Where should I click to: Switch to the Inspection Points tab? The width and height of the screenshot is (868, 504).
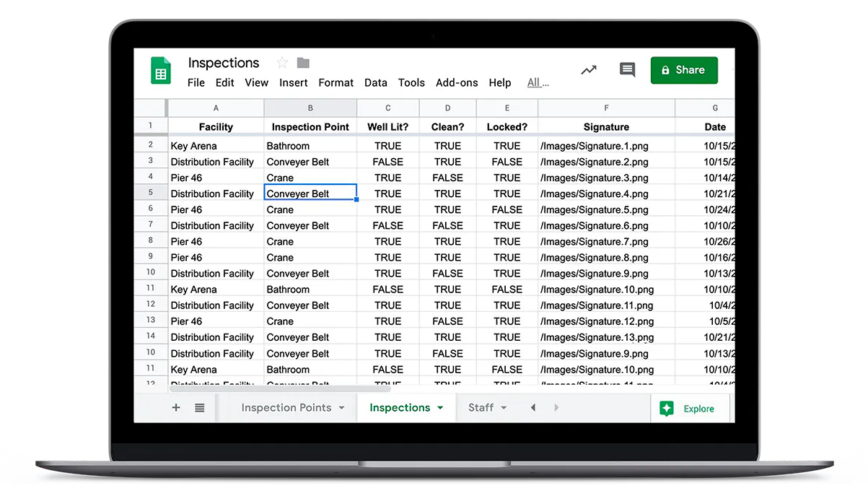point(286,408)
